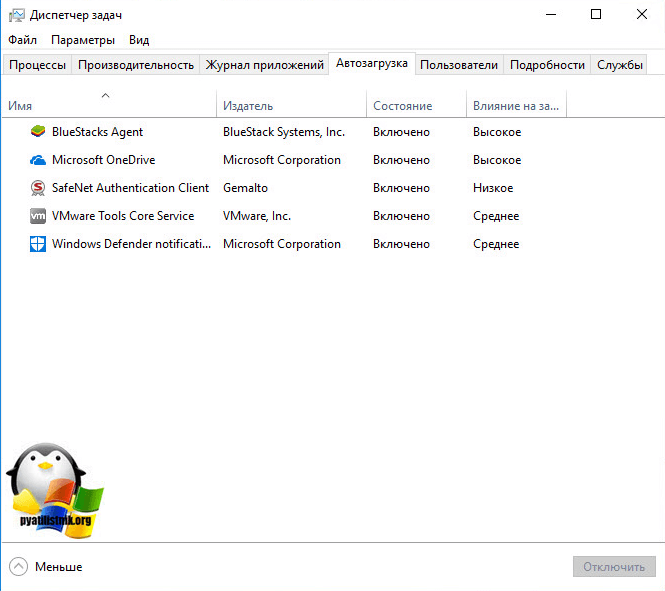The height and width of the screenshot is (591, 665).
Task: Close the Диспетчер задач window
Action: point(642,14)
